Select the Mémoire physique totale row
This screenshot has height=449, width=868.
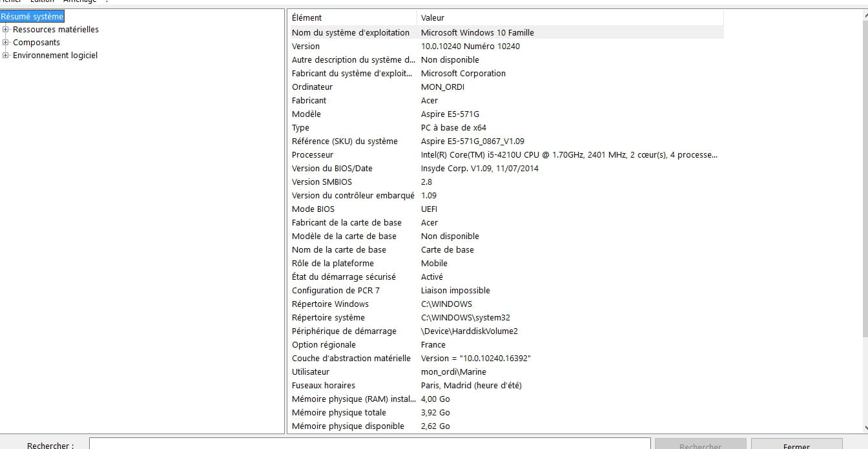point(338,412)
